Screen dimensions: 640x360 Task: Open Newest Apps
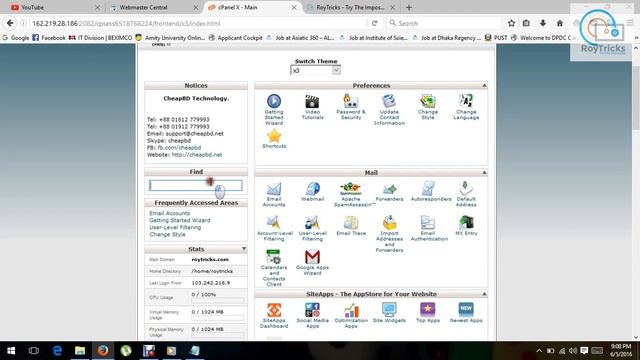[x=466, y=310]
